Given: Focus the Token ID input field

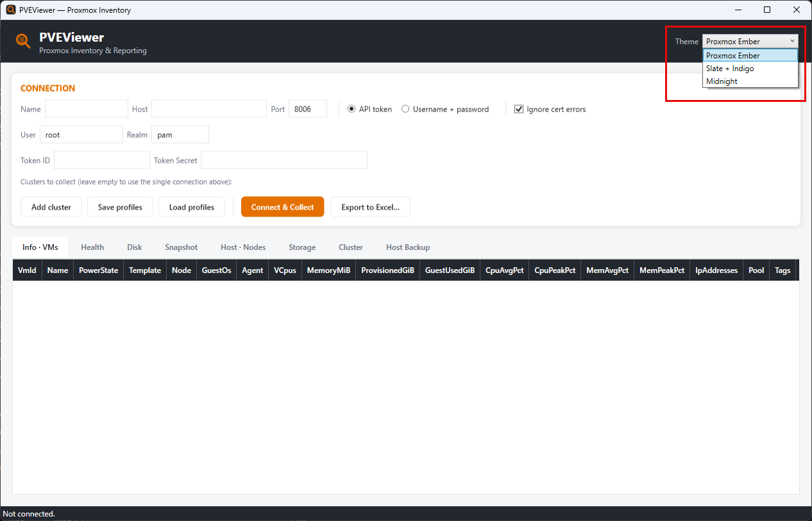Looking at the screenshot, I should pyautogui.click(x=102, y=160).
